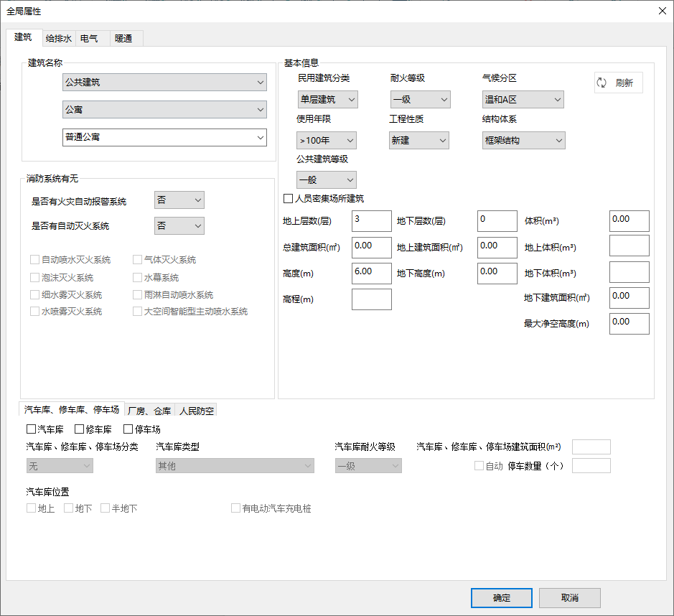Open the 气候分区 dropdown showing 温和A区
674x616 pixels.
pos(523,100)
